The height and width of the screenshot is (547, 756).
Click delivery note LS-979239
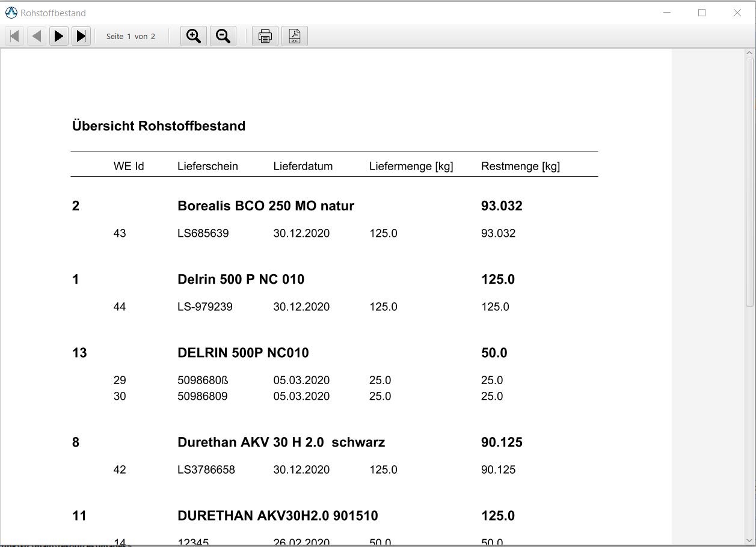pyautogui.click(x=205, y=307)
